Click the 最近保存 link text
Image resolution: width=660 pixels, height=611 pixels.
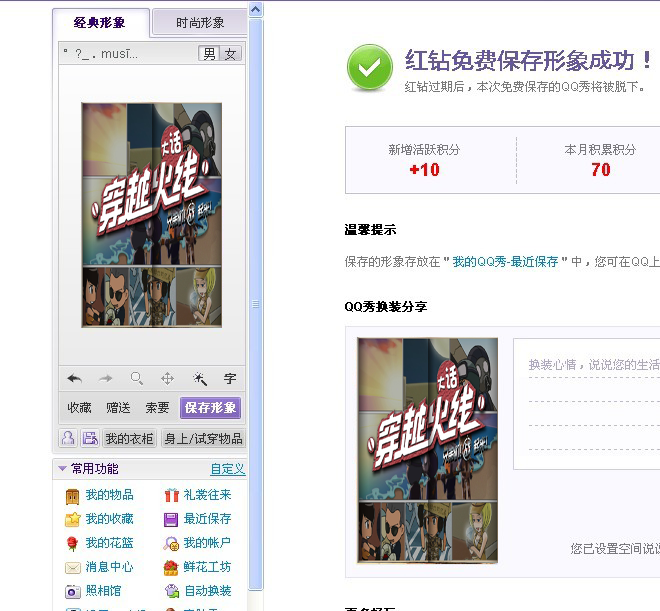pyautogui.click(x=208, y=519)
